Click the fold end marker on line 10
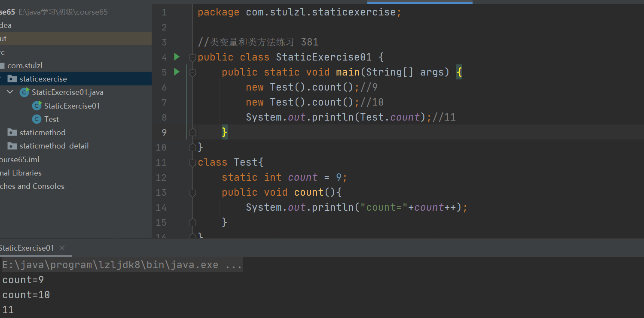 pyautogui.click(x=192, y=147)
